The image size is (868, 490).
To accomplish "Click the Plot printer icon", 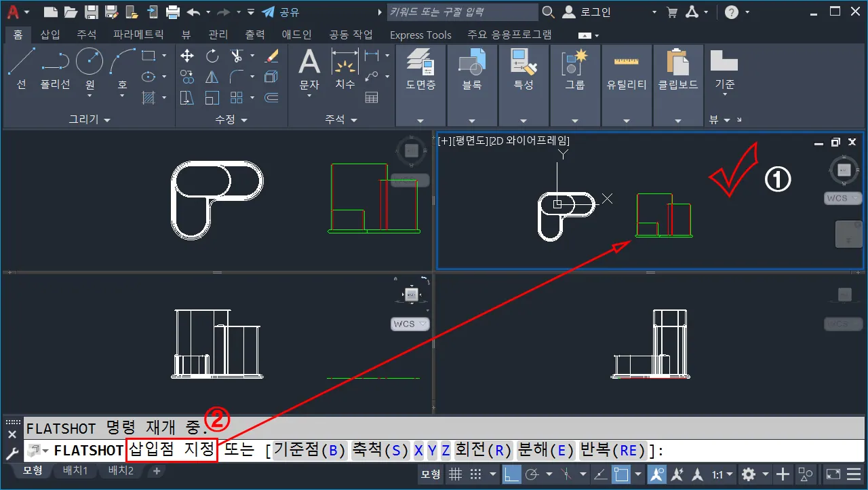I will pos(173,12).
